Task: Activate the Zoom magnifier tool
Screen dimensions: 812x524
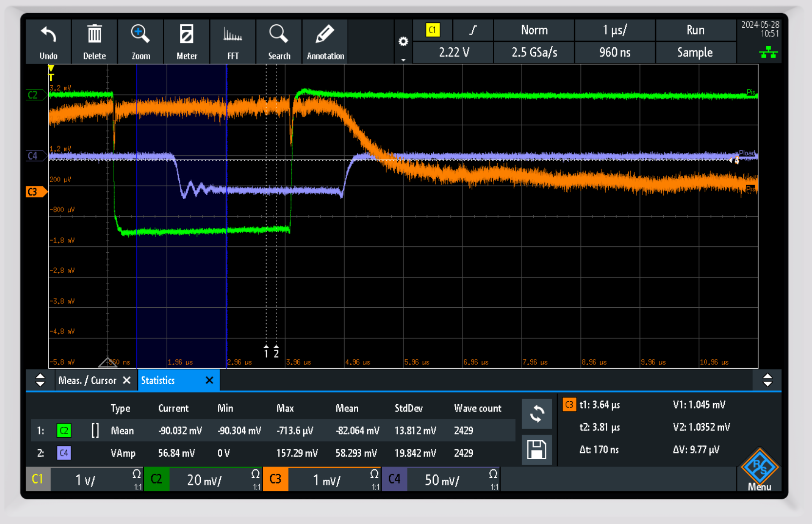Action: pos(140,35)
